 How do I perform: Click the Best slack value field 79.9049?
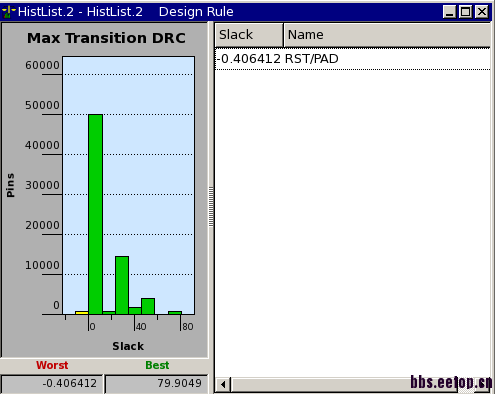[156, 384]
